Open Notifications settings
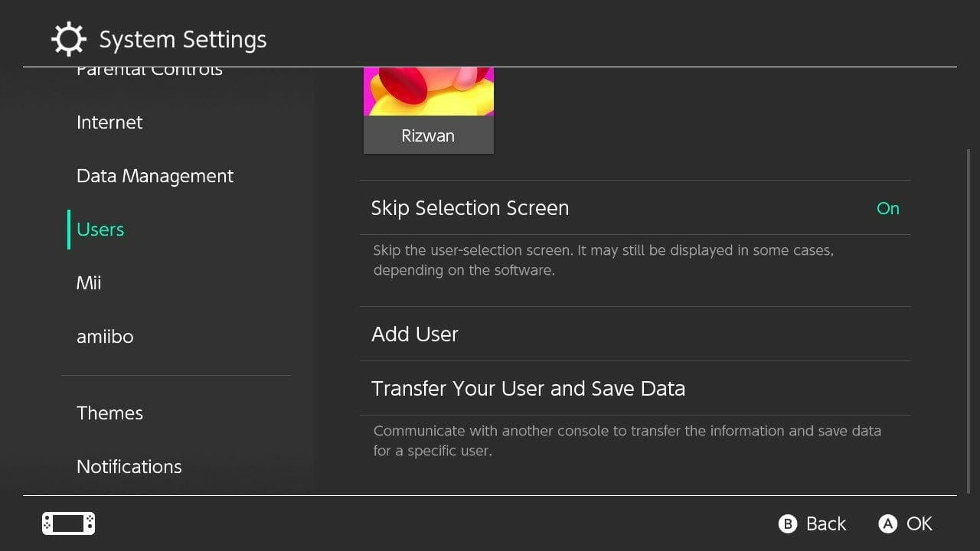 [129, 467]
